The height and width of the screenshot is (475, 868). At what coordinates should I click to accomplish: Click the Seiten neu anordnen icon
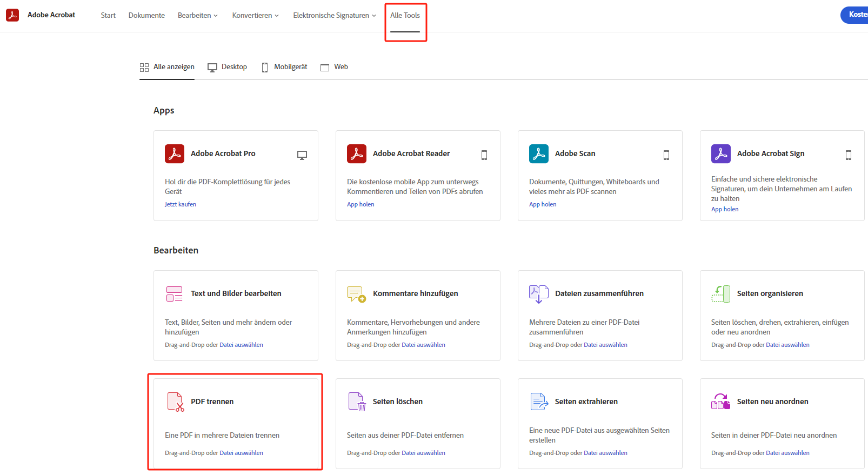click(721, 402)
